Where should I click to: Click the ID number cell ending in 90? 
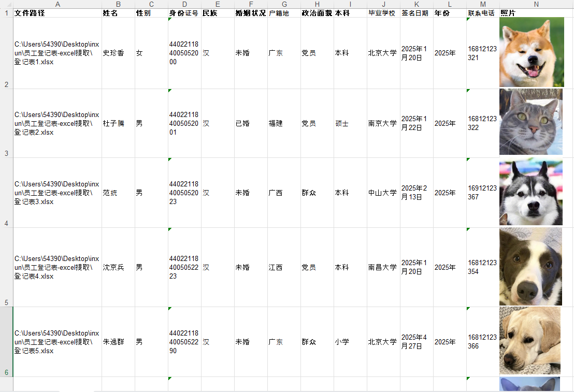click(184, 341)
